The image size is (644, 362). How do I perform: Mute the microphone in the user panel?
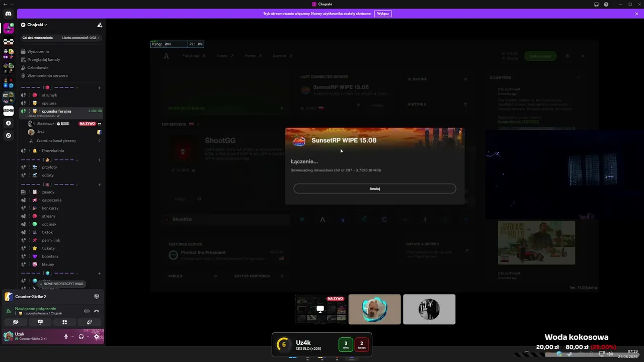(66, 336)
